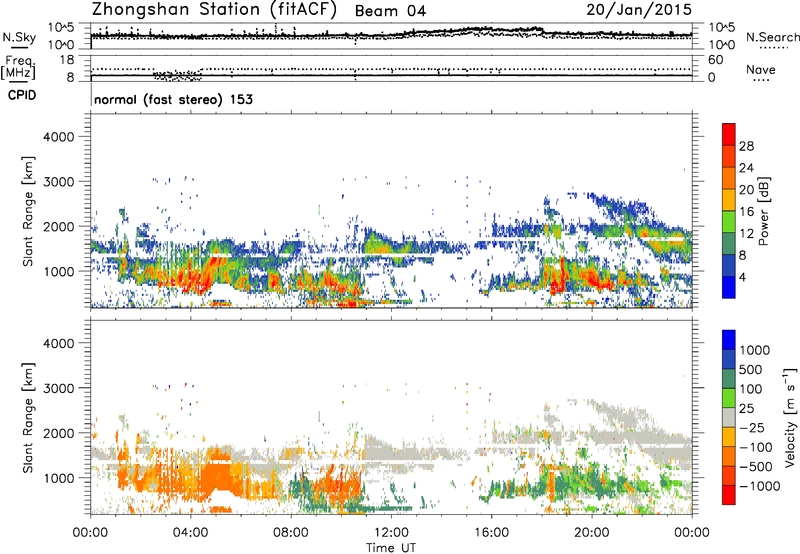Click the "Time UT" axis label
This screenshot has width=800, height=554.
(391, 548)
